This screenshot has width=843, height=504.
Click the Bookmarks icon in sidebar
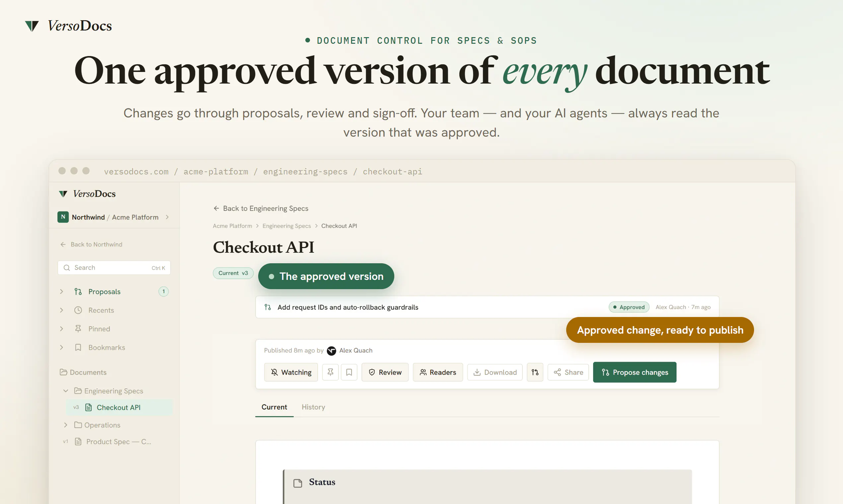(78, 347)
